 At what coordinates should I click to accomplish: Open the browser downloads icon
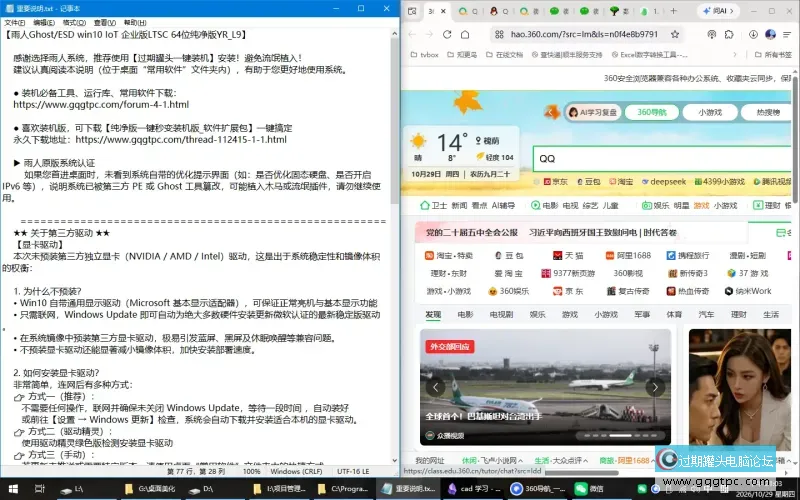click(753, 34)
